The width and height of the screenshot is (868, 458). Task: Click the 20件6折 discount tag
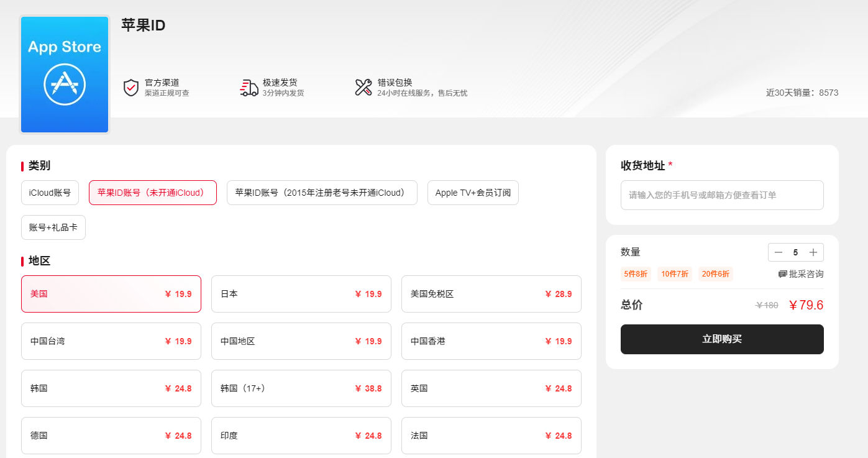tap(716, 274)
